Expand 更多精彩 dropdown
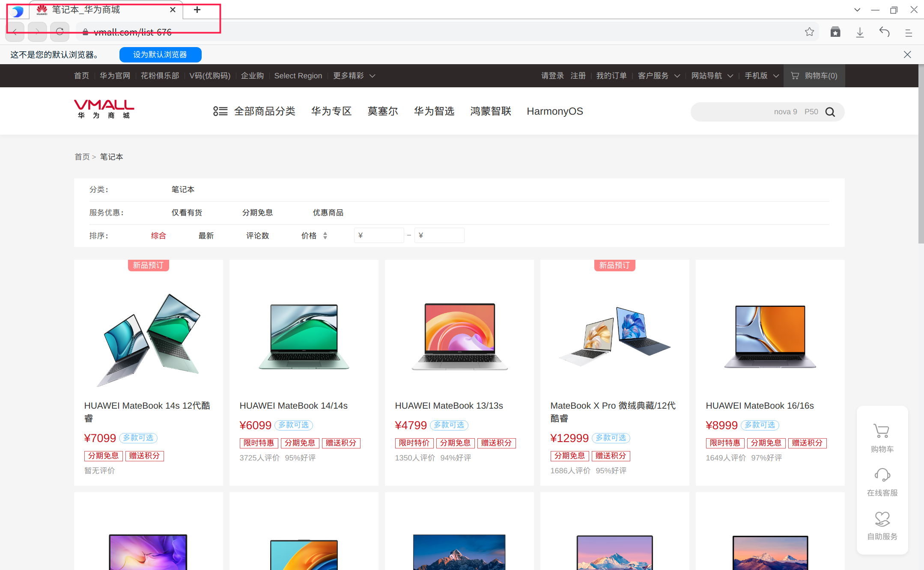 (354, 76)
